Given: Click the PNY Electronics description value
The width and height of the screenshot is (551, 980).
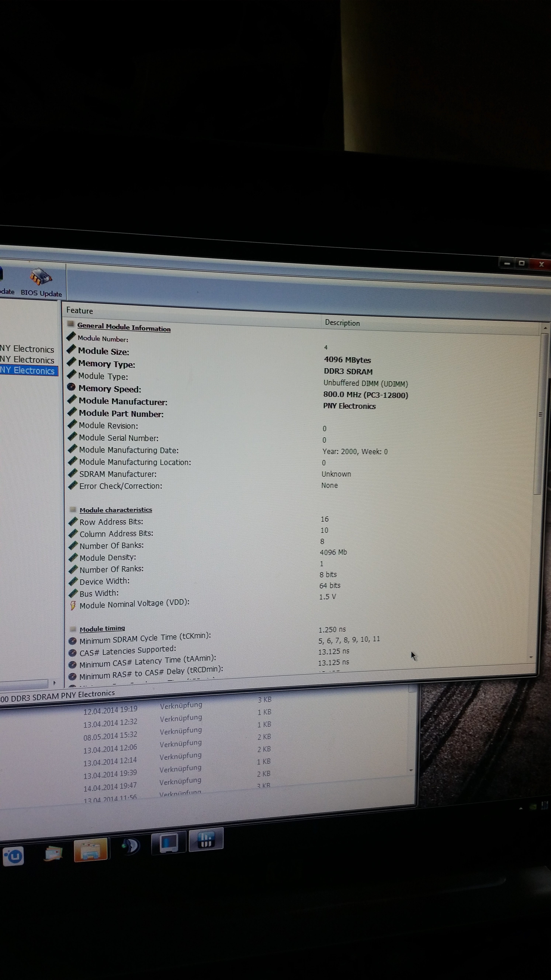Looking at the screenshot, I should 349,406.
